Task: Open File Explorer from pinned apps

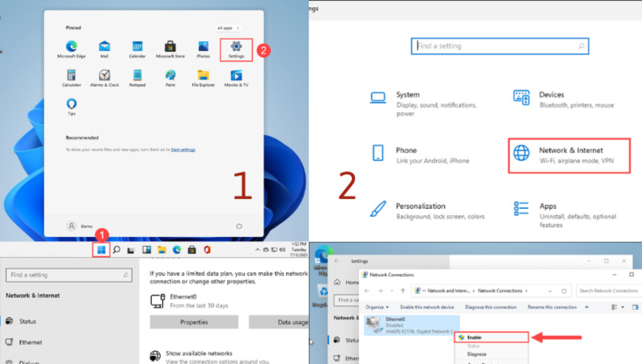Action: [x=203, y=78]
